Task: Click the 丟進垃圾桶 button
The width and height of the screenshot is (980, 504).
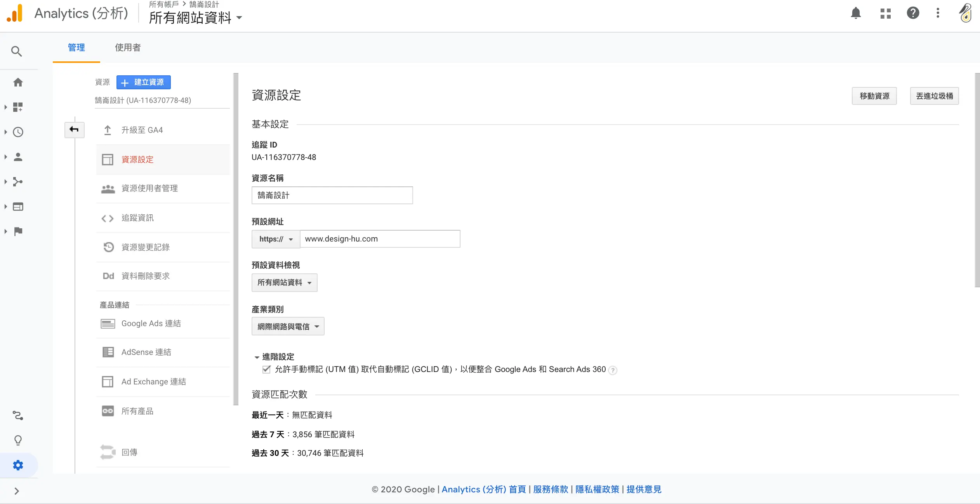Action: pos(934,96)
